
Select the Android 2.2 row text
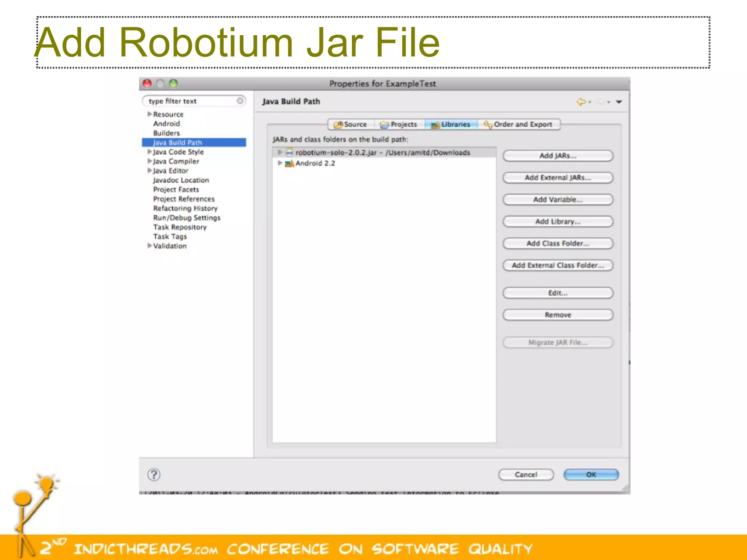pyautogui.click(x=315, y=163)
